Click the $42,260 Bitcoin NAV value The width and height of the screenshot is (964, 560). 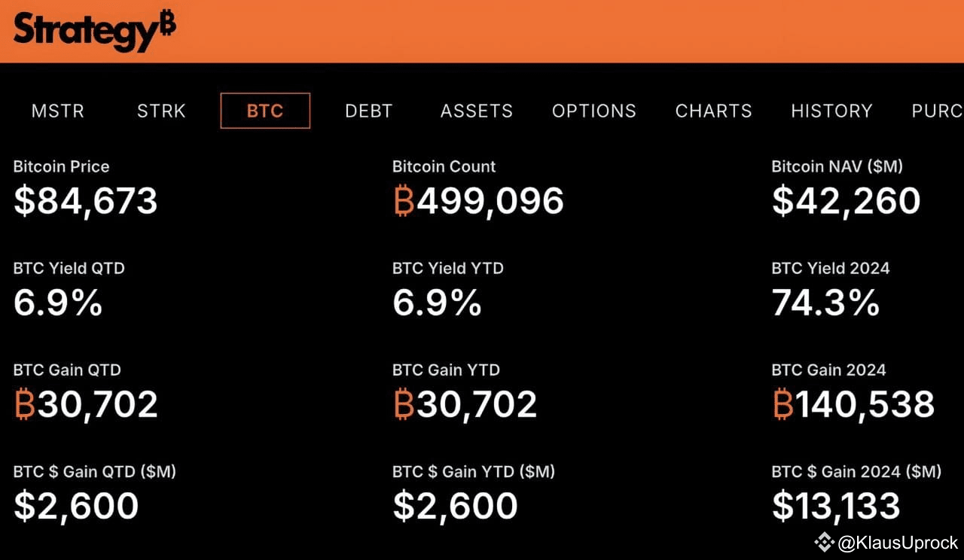(x=845, y=201)
